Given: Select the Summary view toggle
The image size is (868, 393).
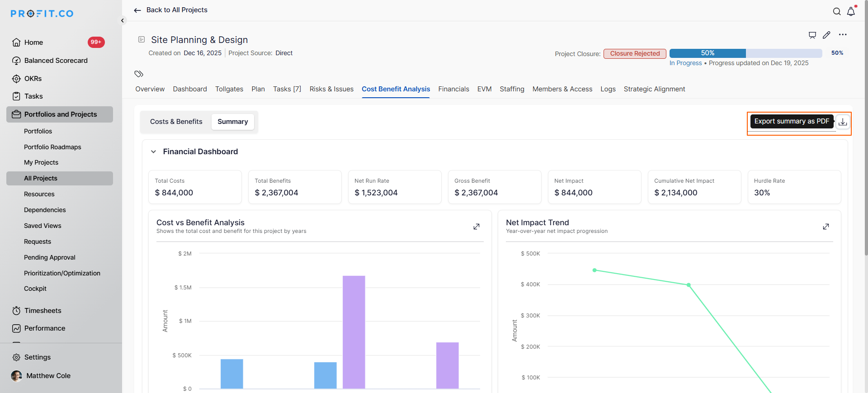Looking at the screenshot, I should (x=232, y=122).
